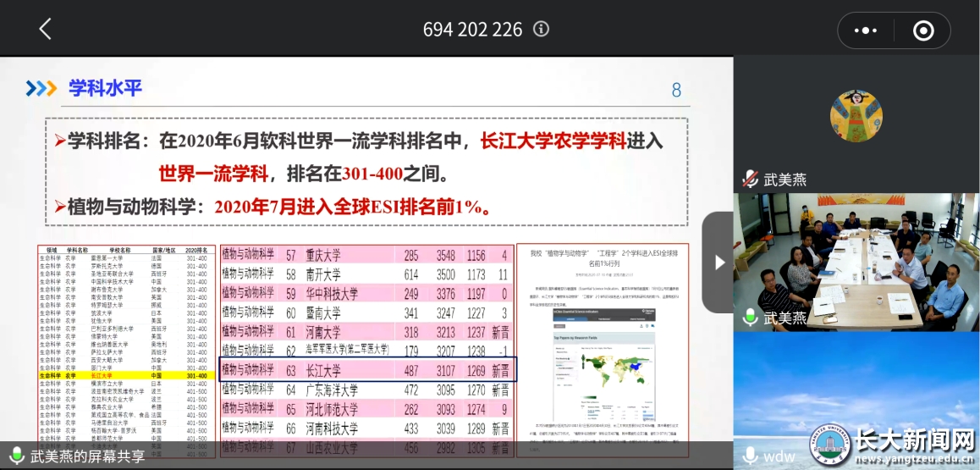The width and height of the screenshot is (980, 470).
Task: Click the slide page number 8
Action: [x=676, y=91]
